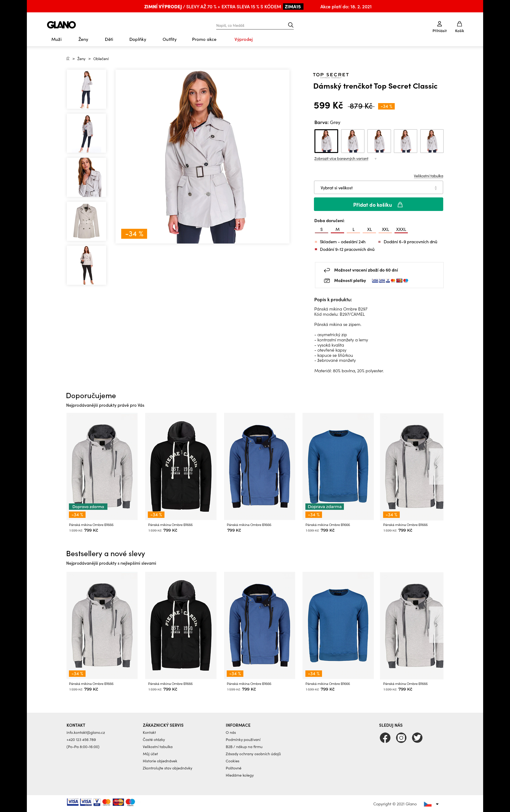Open language selector arrow in footer
510x812 pixels.
437,804
